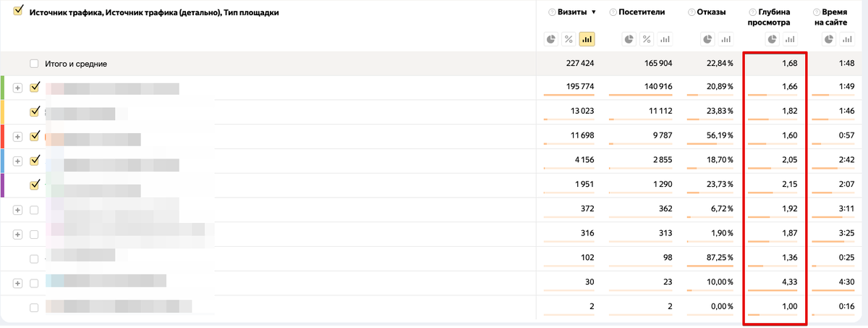
Task: Click the purple color marker of fifth row
Action: pos(2,185)
